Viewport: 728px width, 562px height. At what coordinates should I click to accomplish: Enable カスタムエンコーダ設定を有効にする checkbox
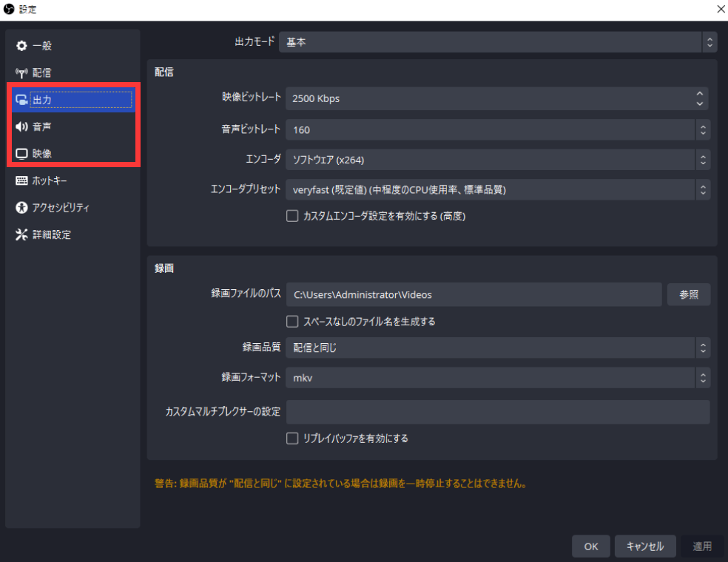click(x=292, y=217)
